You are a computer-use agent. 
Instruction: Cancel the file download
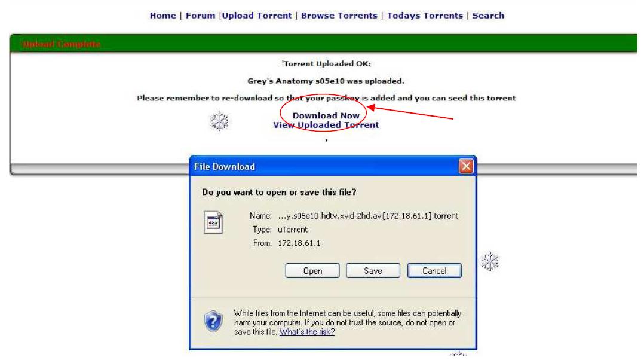point(434,271)
